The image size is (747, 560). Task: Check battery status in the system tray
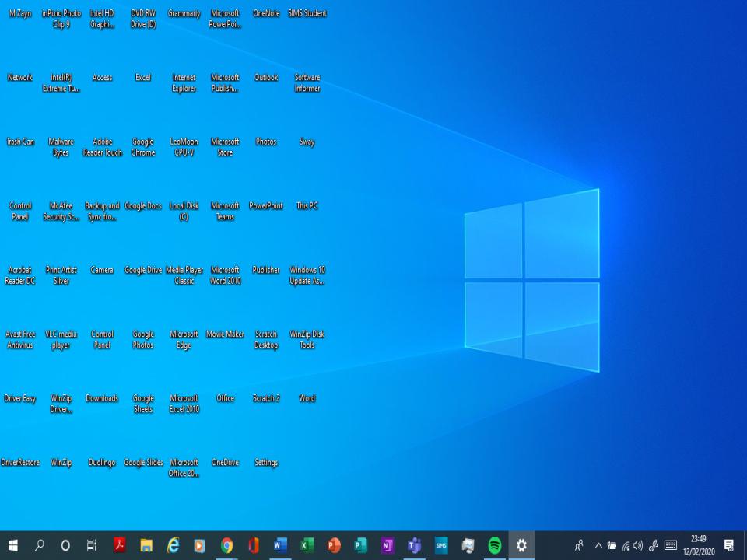612,546
